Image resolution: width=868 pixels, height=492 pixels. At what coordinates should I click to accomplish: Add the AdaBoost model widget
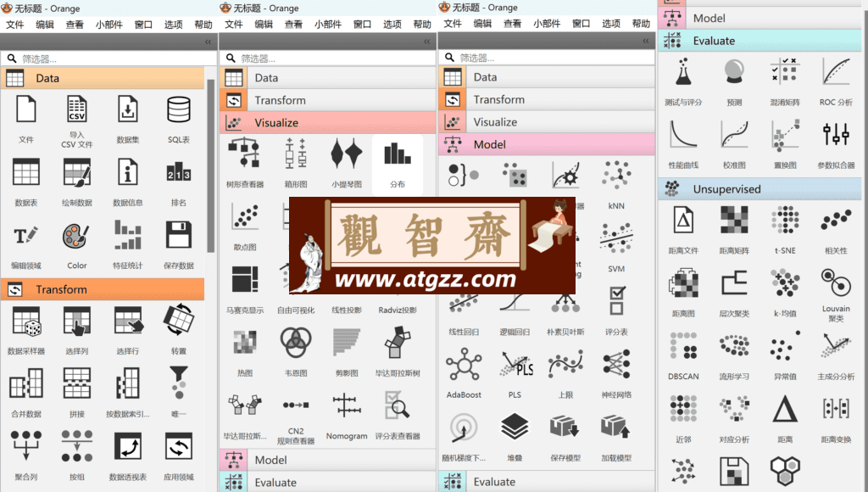[x=464, y=364]
